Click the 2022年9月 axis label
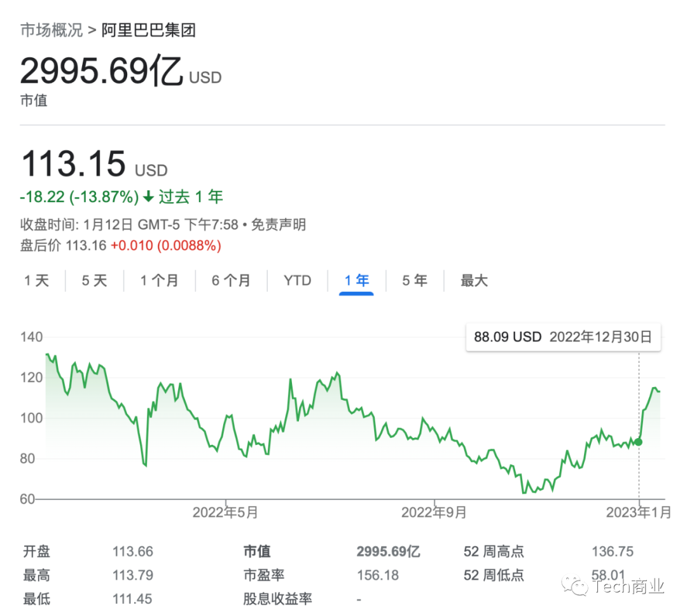Viewport: 687px width, 616px height. (x=434, y=512)
